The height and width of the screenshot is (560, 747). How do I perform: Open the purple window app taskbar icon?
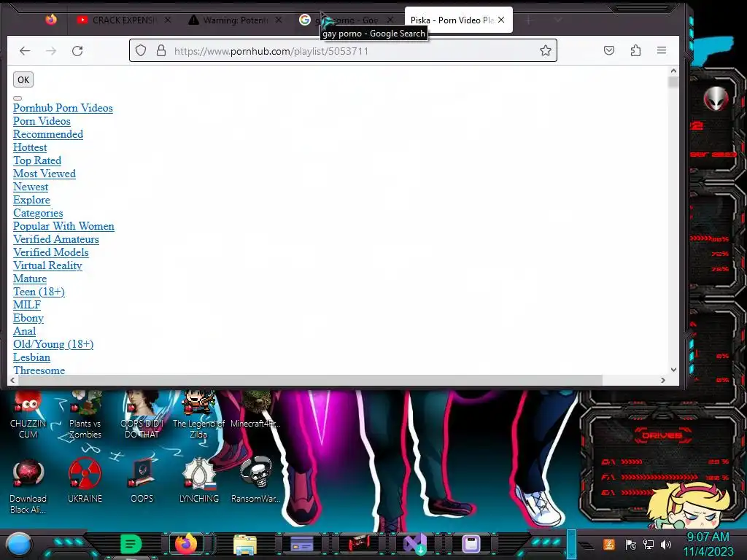[x=471, y=544]
